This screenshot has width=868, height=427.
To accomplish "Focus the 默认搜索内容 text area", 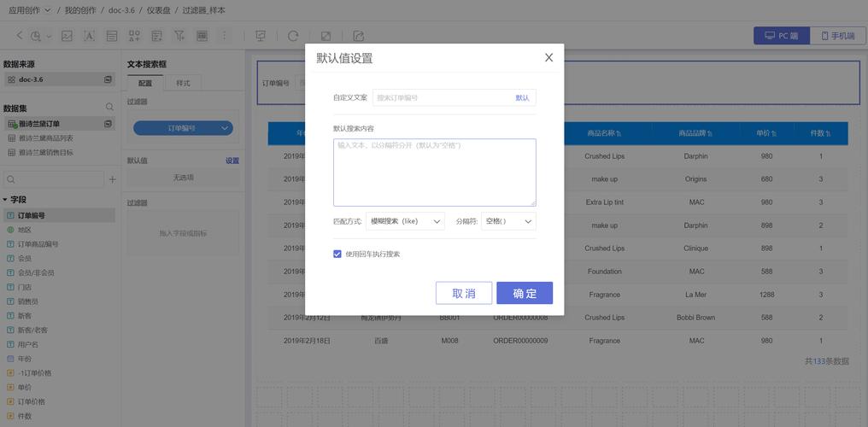I will (434, 173).
